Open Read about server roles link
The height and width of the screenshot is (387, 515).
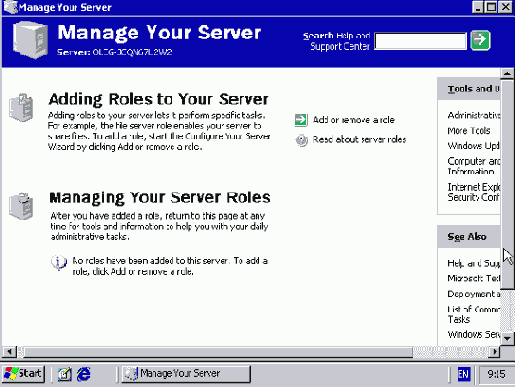[359, 139]
